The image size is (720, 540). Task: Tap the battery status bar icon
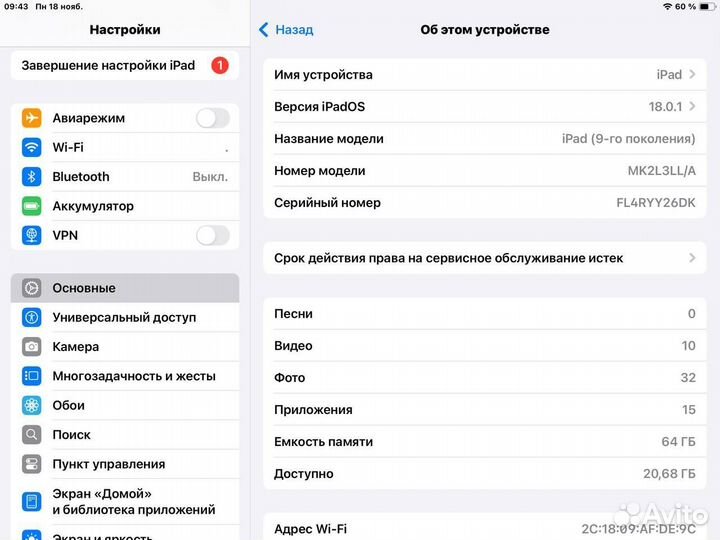pos(706,6)
